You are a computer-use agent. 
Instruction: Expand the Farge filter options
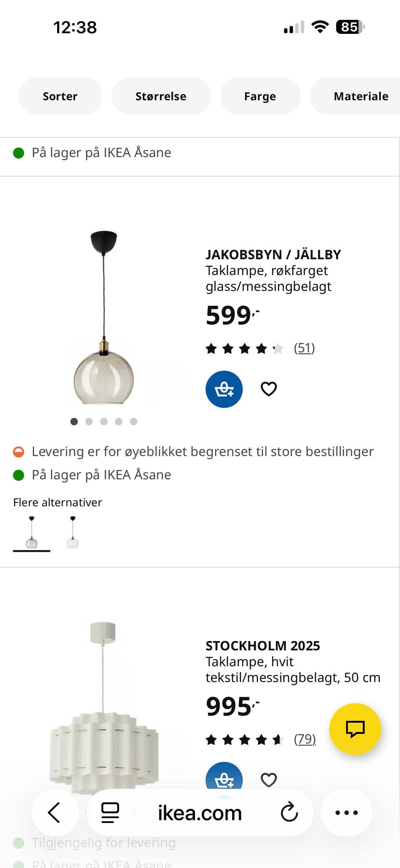coord(260,96)
